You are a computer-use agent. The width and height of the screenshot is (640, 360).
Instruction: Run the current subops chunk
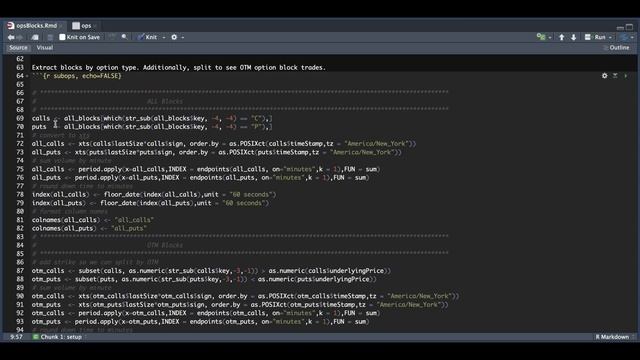point(625,76)
